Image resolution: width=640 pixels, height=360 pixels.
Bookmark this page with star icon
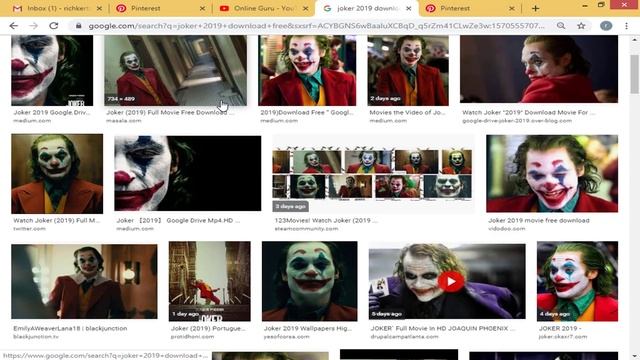pos(581,26)
